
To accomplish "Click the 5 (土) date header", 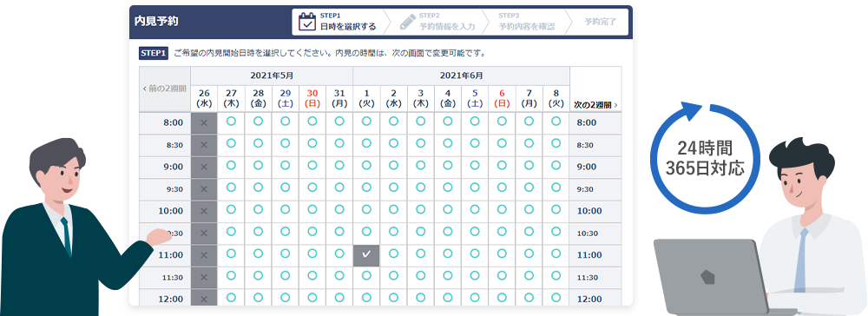I will (x=475, y=98).
